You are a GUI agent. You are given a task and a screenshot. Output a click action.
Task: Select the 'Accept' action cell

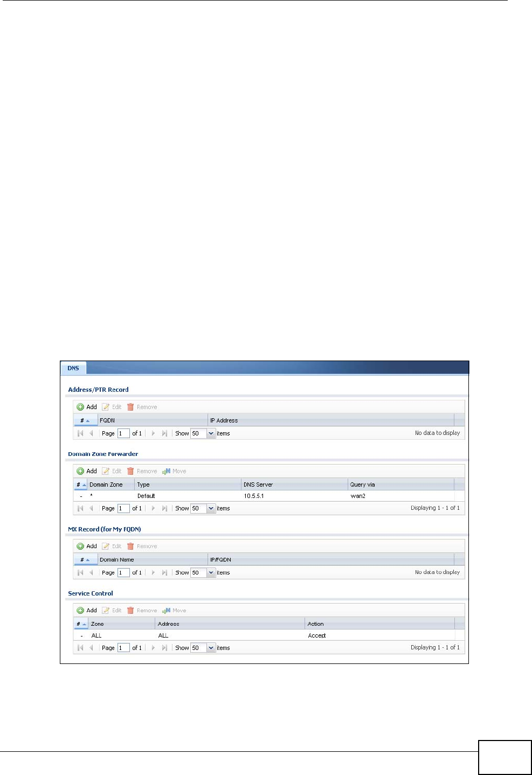[379, 635]
